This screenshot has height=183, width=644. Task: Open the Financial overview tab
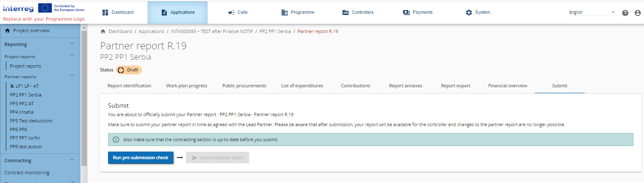coord(507,86)
